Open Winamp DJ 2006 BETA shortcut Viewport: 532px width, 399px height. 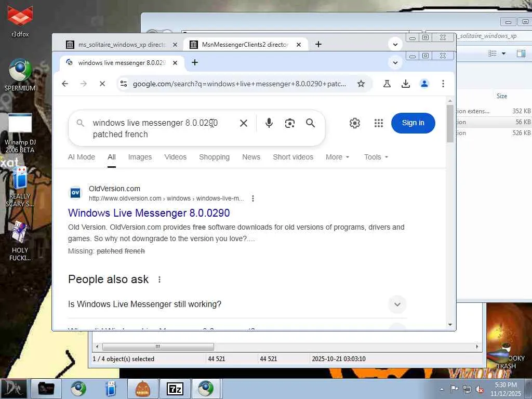(20, 133)
